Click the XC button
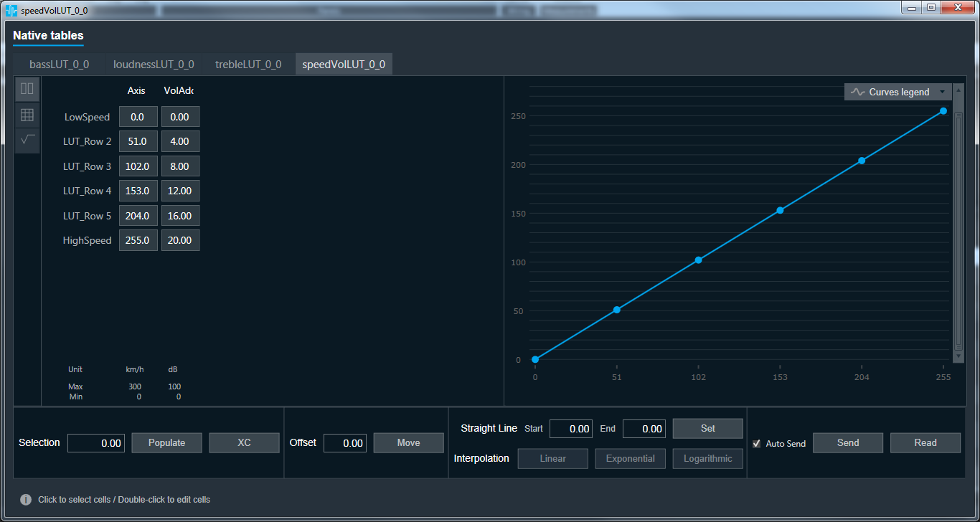 (244, 443)
